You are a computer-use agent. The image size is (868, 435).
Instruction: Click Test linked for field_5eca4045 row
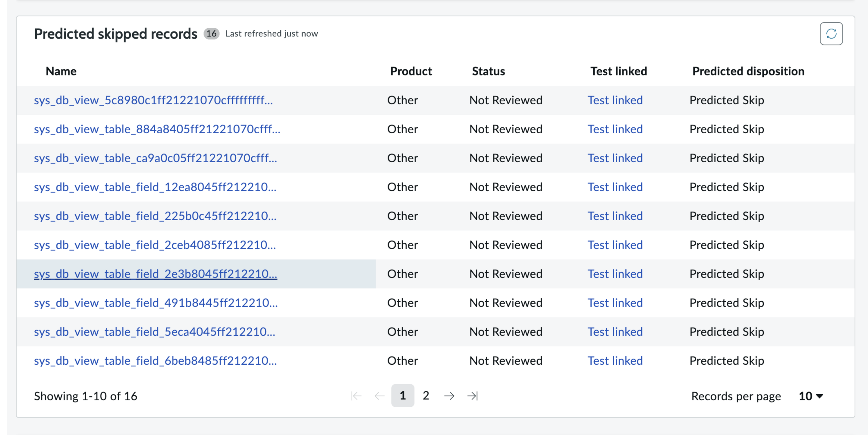tap(615, 332)
